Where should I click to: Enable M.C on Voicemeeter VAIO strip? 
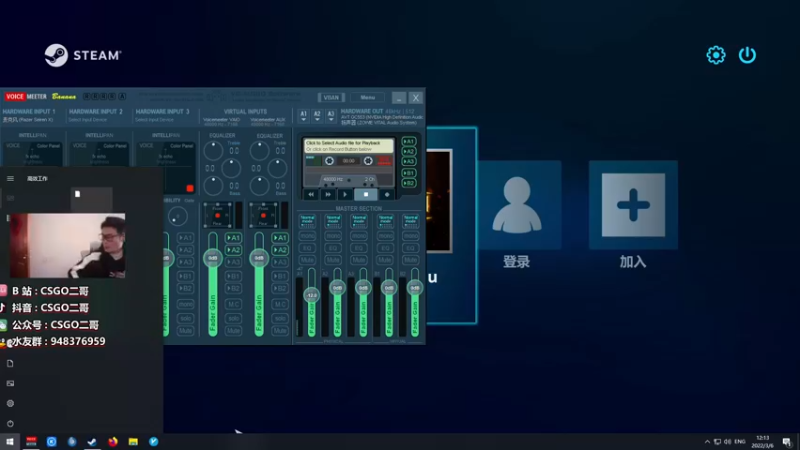233,304
